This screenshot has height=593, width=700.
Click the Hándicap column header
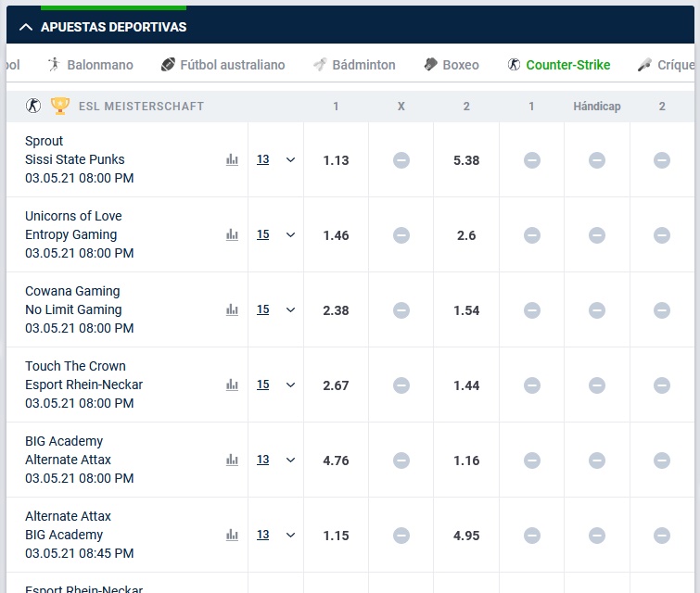(x=597, y=107)
